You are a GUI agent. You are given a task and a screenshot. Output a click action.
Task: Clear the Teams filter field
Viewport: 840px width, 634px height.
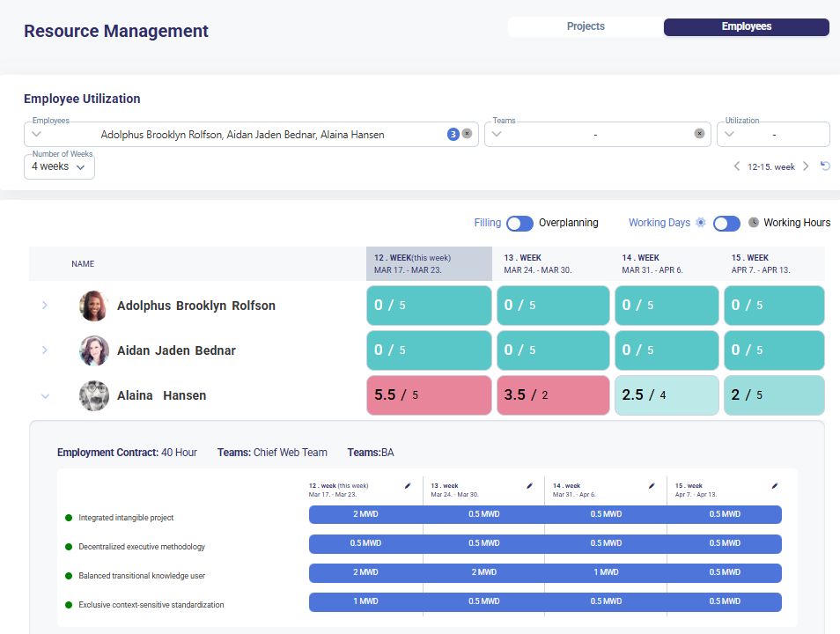click(x=699, y=134)
